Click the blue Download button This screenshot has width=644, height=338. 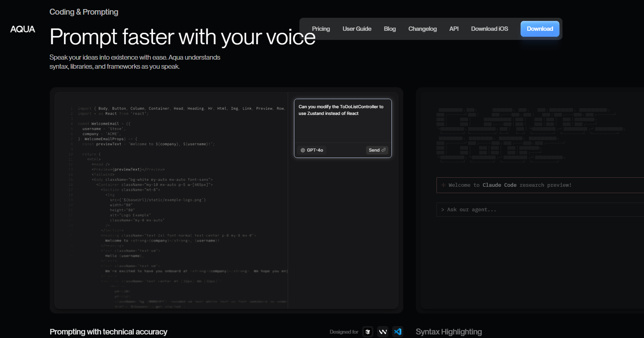(540, 29)
